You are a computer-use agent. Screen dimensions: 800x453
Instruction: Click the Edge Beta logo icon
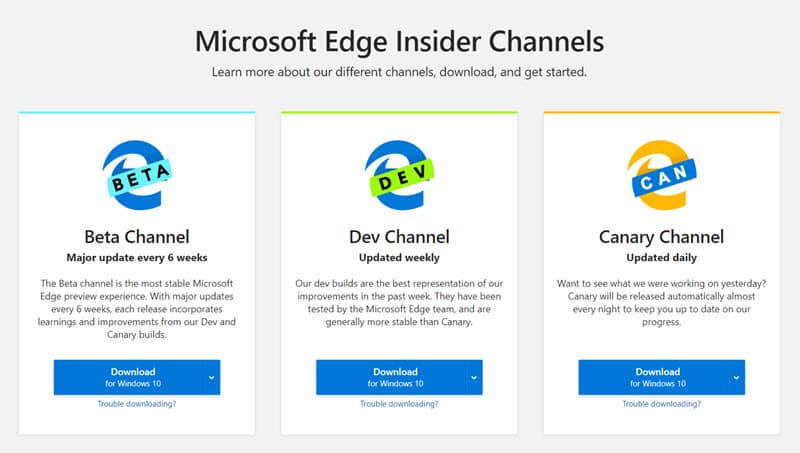(137, 175)
